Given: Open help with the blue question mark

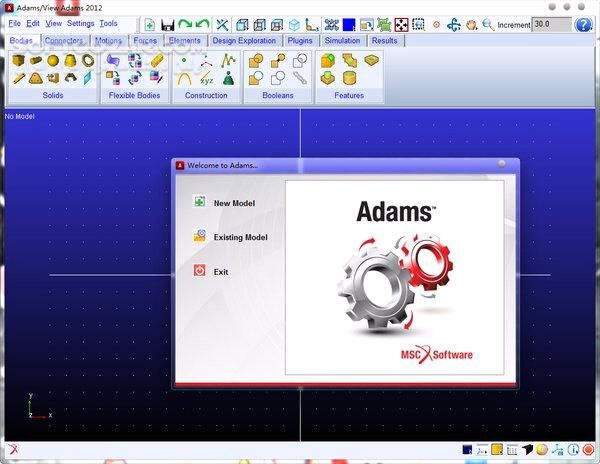Looking at the screenshot, I should [584, 23].
